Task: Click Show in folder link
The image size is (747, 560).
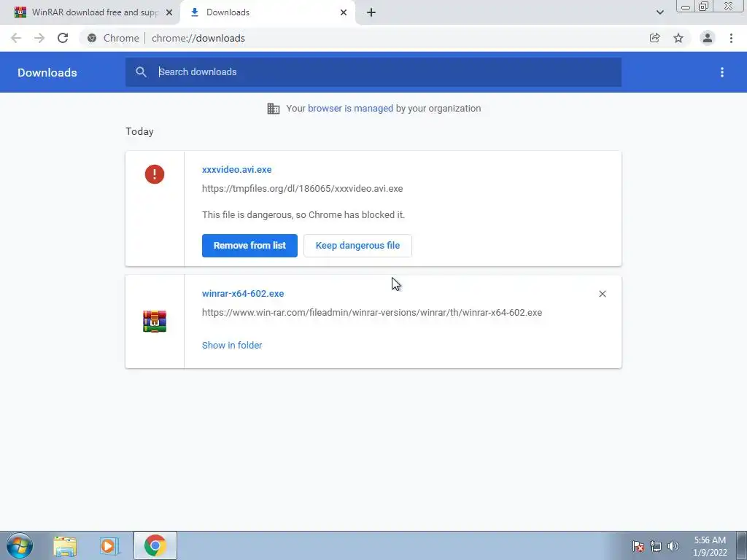Action: 232,345
